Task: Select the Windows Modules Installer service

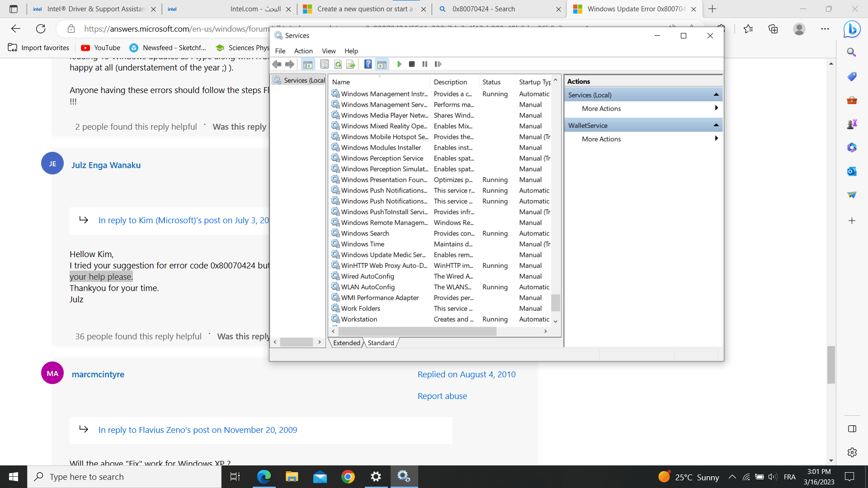Action: (x=441, y=148)
